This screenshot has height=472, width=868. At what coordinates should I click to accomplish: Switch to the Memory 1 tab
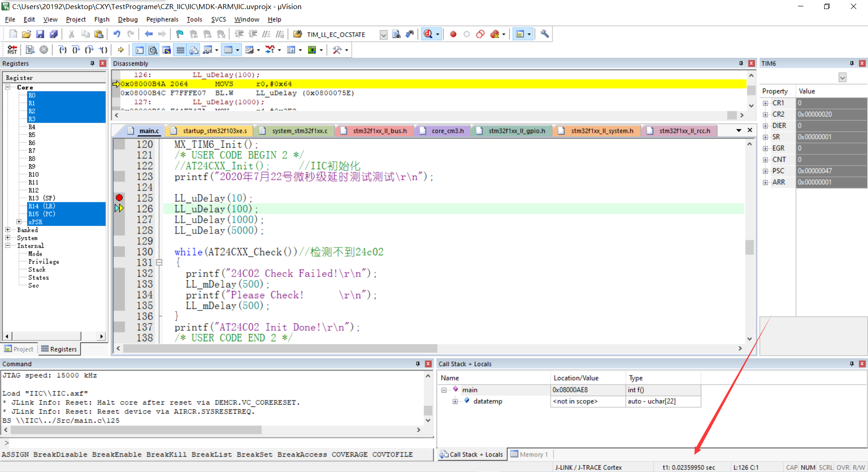click(529, 454)
